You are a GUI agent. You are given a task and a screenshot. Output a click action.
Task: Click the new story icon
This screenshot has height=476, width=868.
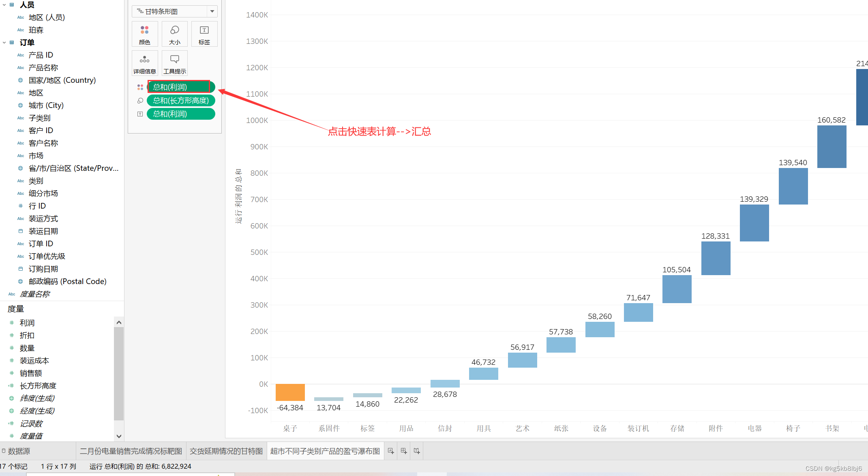coord(417,451)
